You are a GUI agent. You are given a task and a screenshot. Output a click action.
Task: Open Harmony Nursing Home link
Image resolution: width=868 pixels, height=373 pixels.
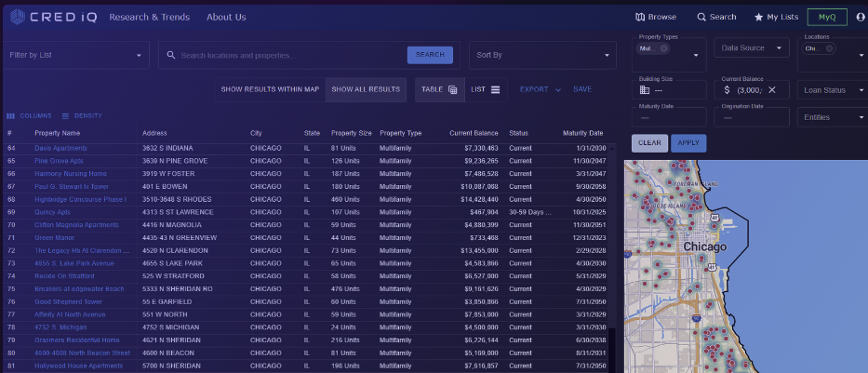point(71,174)
